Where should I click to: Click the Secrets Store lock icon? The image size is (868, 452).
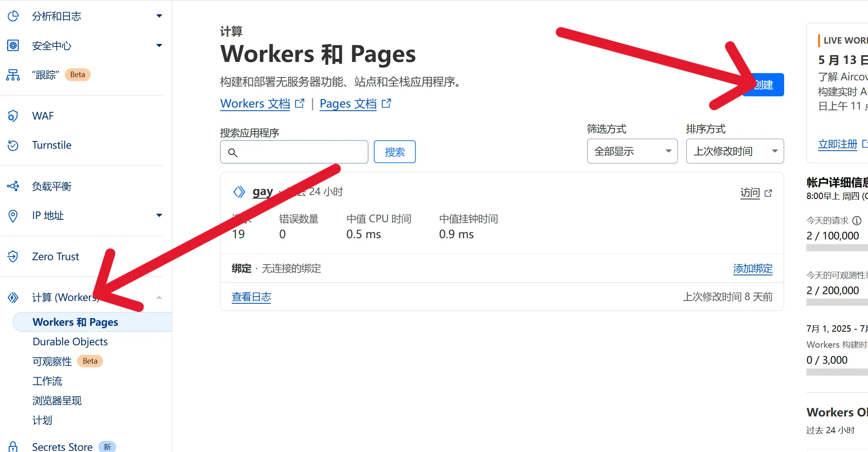point(13,446)
